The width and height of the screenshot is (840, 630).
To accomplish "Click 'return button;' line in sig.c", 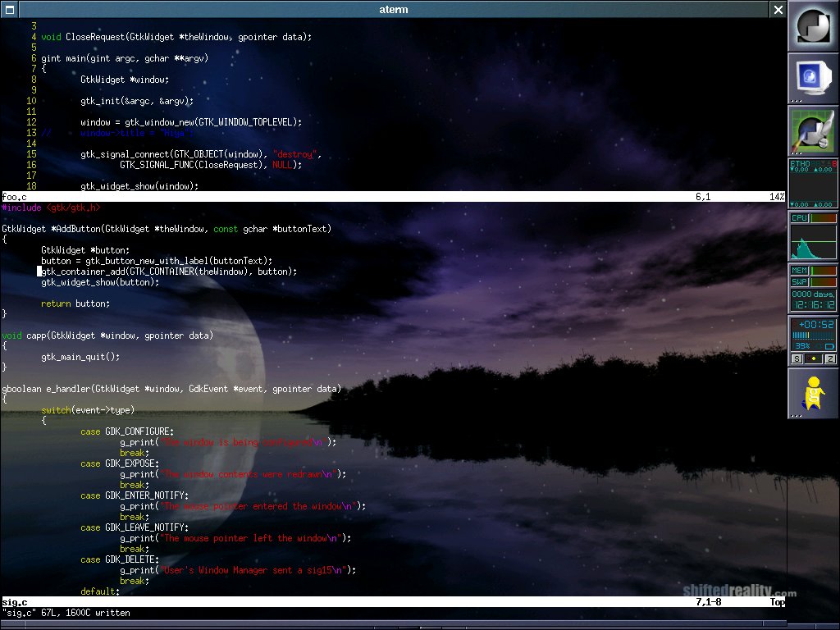I will (75, 304).
